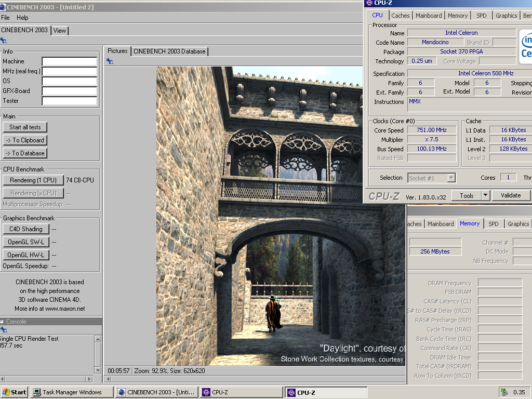The height and width of the screenshot is (399, 532).
Task: Open the Tools dropdown arrow in CPU-Z
Action: (x=486, y=196)
